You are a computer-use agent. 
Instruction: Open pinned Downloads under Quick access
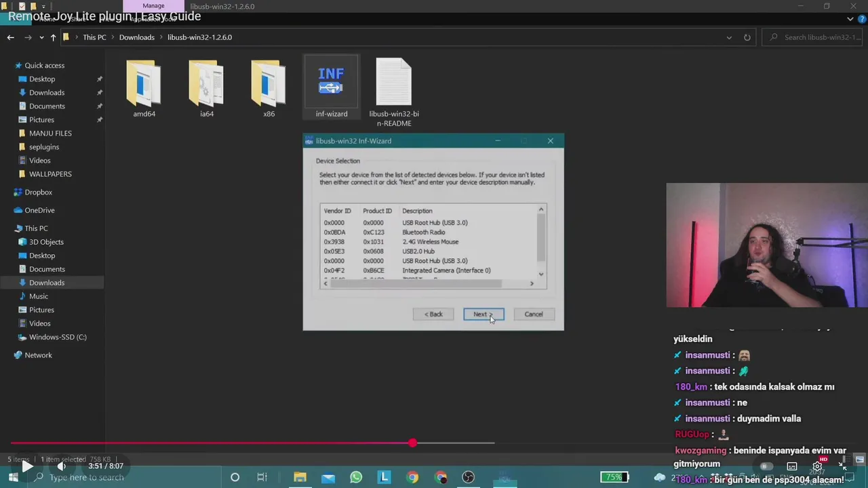47,93
